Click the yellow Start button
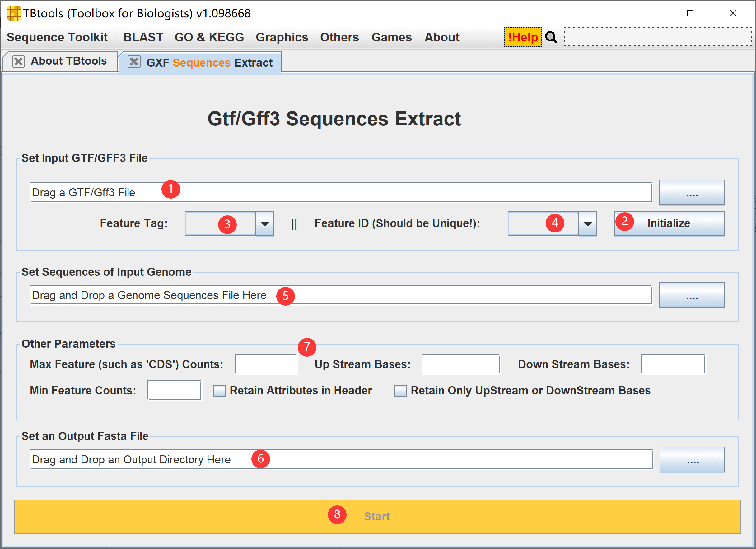Screen dimensions: 756x549 tap(377, 517)
